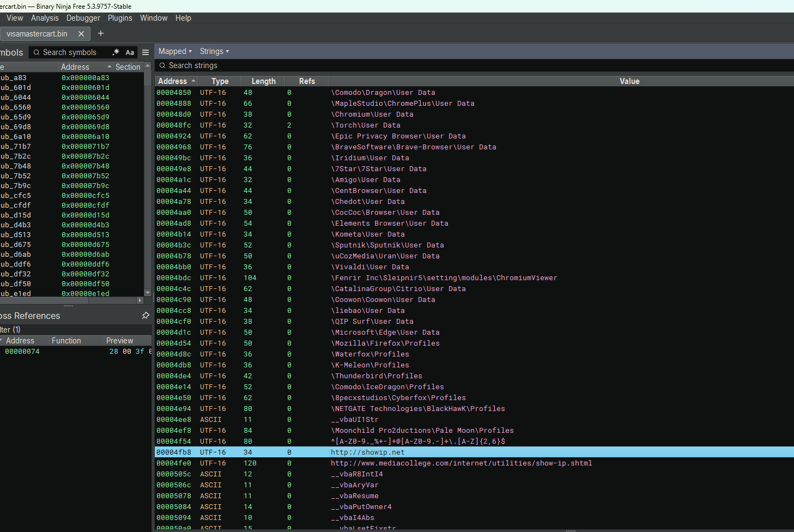Open the Window menu

tap(154, 18)
